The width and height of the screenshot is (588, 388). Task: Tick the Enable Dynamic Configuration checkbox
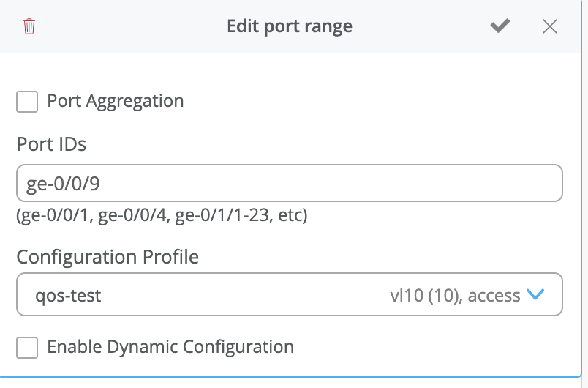coord(27,347)
